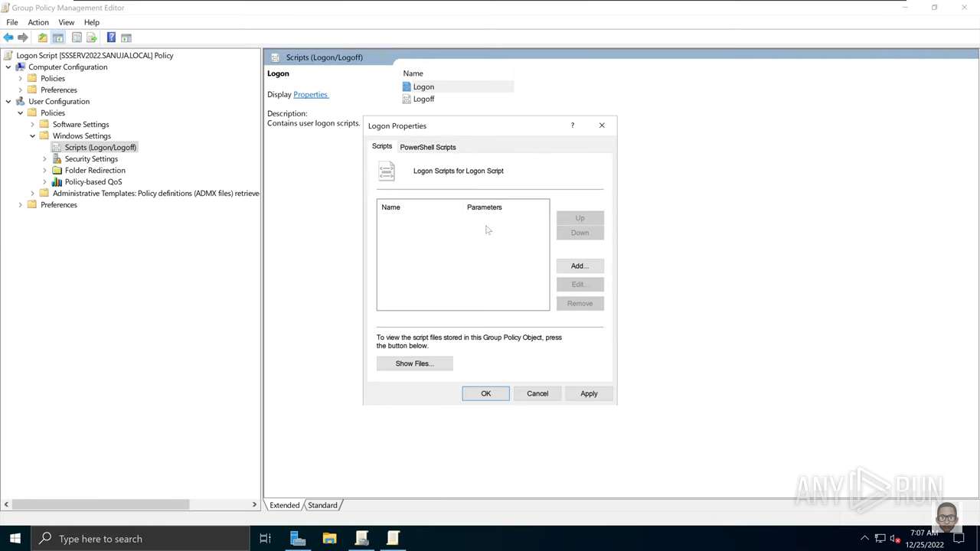This screenshot has height=551, width=980.
Task: Expand the Administrative Templates node
Action: [33, 193]
